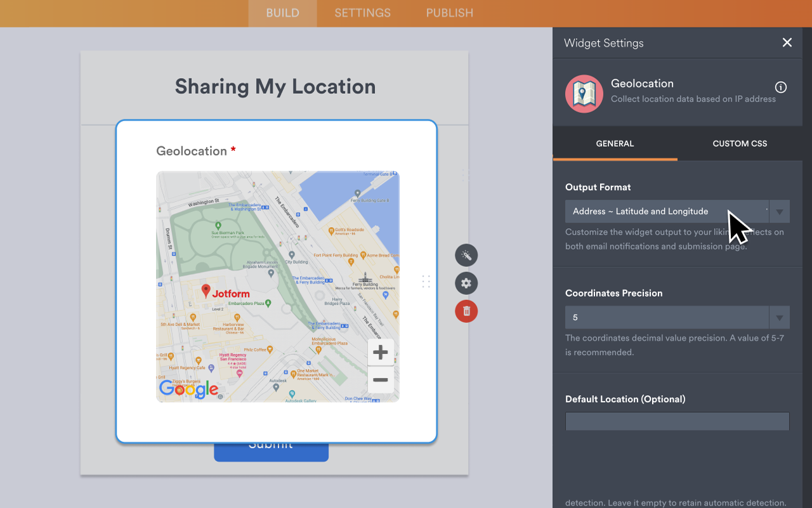Switch to the CUSTOM CSS tab
This screenshot has width=812, height=508.
coord(740,143)
